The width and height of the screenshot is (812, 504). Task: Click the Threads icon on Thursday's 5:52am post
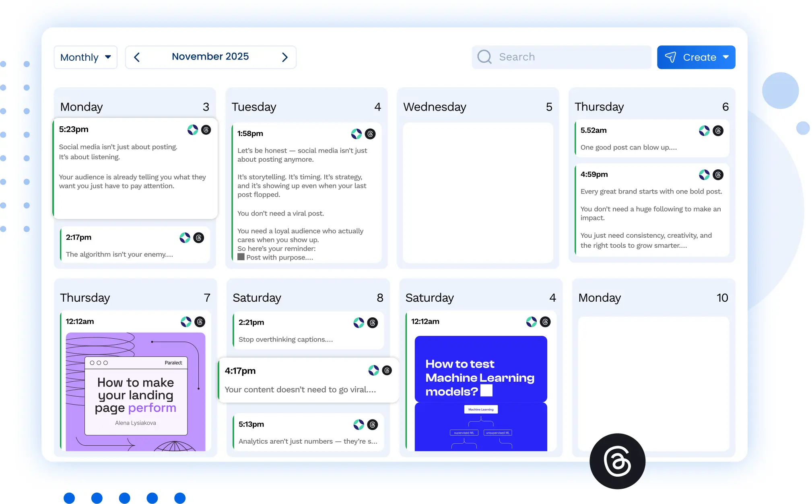tap(719, 130)
